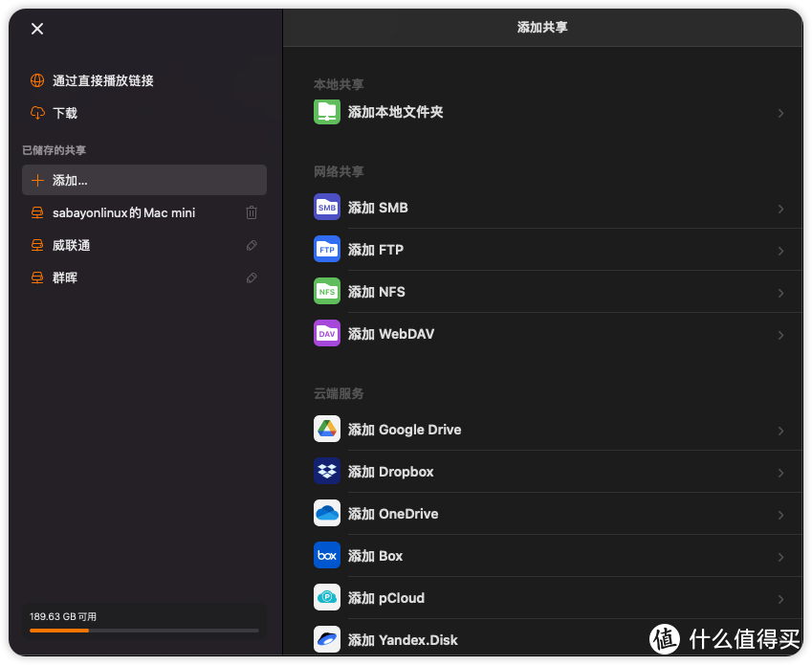Viewport: 812px width, 665px height.
Task: Click the 网络共享 section header
Action: pyautogui.click(x=339, y=171)
